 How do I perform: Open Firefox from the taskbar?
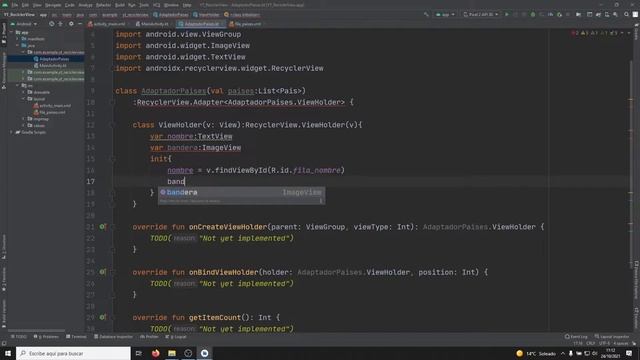156,353
